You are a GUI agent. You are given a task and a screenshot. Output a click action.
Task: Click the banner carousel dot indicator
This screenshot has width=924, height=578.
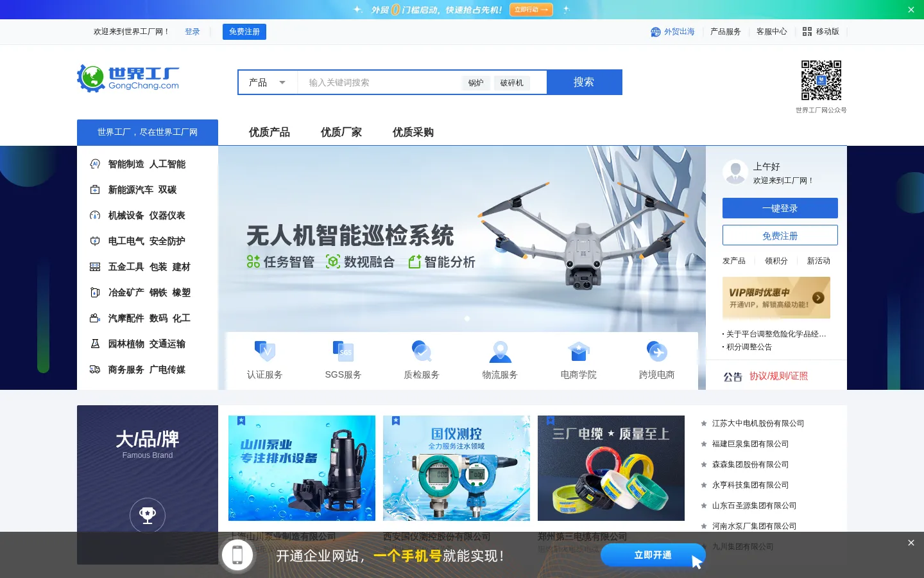coord(467,319)
